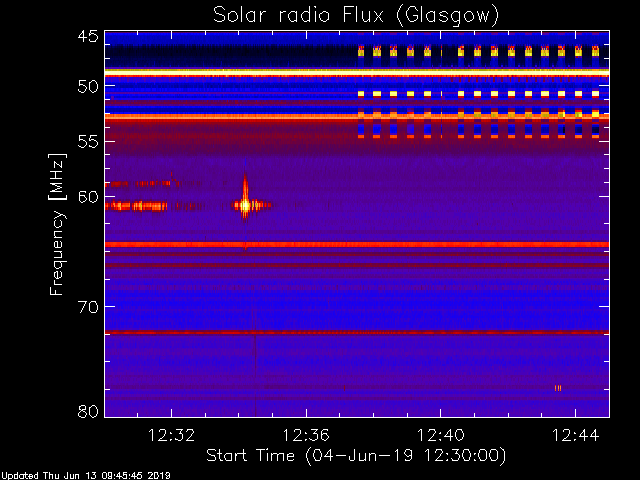Click the 'Start Time (04-Jun-19 12:30:00)' label
The width and height of the screenshot is (640, 480).
click(356, 456)
